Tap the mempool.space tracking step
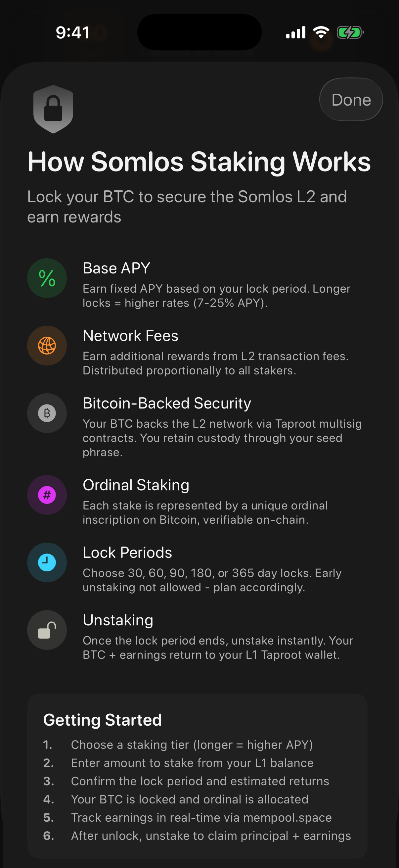Viewport: 399px width, 868px height. 201,817
